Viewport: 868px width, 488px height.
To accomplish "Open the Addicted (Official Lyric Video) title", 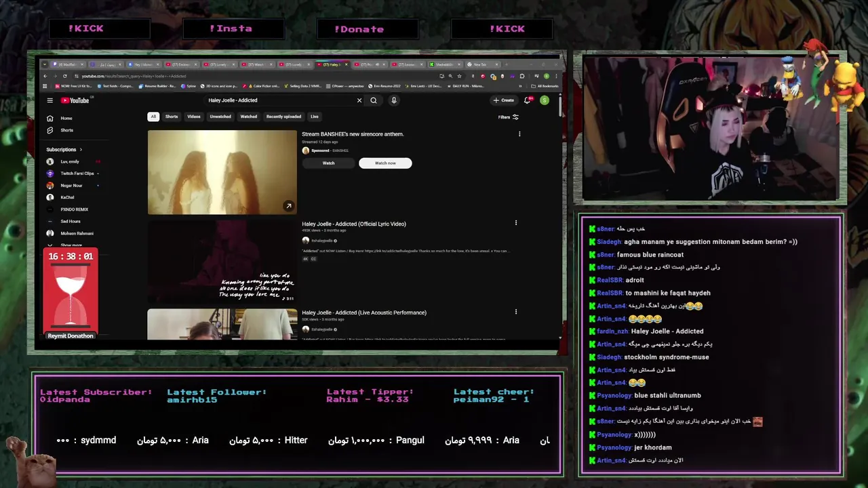I will pos(354,224).
